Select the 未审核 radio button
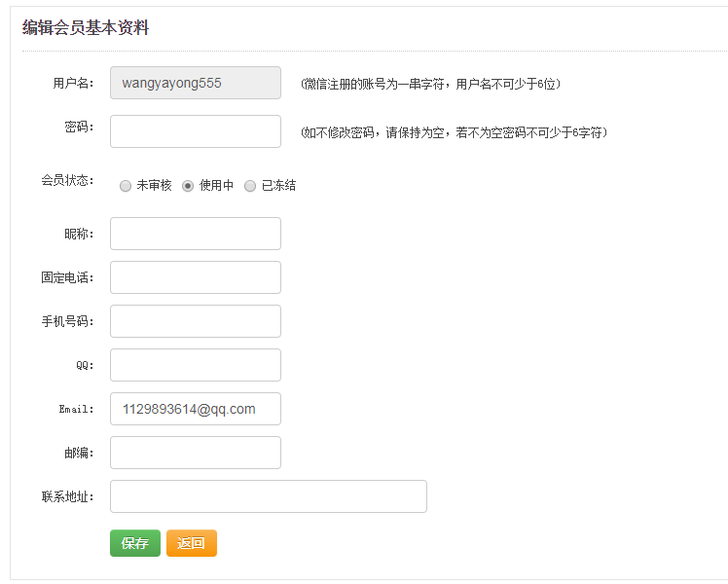The width and height of the screenshot is (728, 584). coord(126,186)
